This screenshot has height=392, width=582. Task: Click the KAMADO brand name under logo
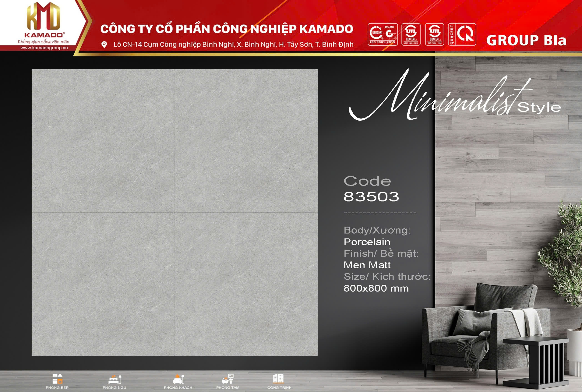coord(44,35)
